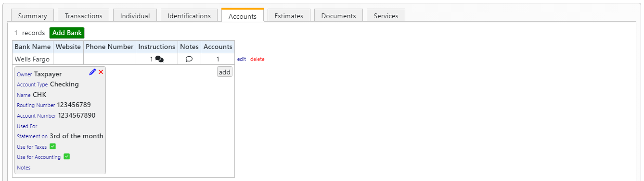The height and width of the screenshot is (181, 644).
Task: Select the Wells Fargo bank name cell
Action: [x=33, y=60]
